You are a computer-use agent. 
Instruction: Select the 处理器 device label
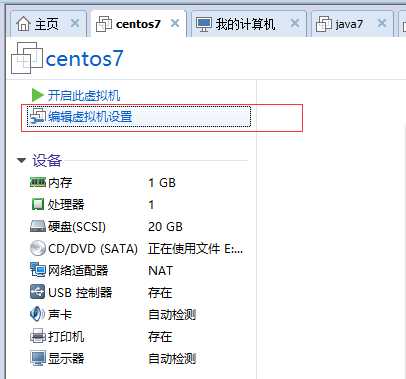[66, 205]
